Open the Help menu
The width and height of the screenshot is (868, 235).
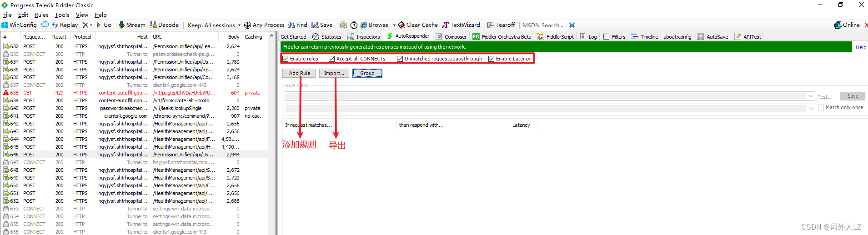100,15
